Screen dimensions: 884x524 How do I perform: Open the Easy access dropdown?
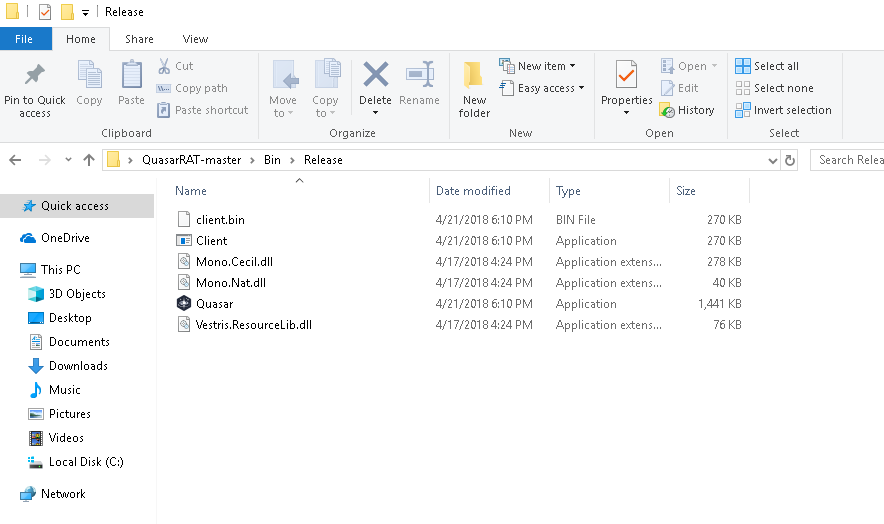tap(581, 88)
